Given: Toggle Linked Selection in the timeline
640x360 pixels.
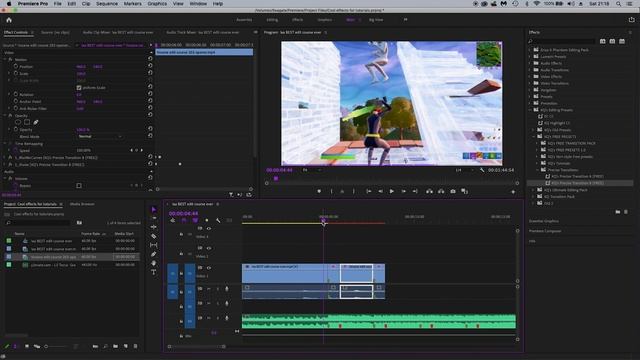Looking at the screenshot, I should coord(195,220).
